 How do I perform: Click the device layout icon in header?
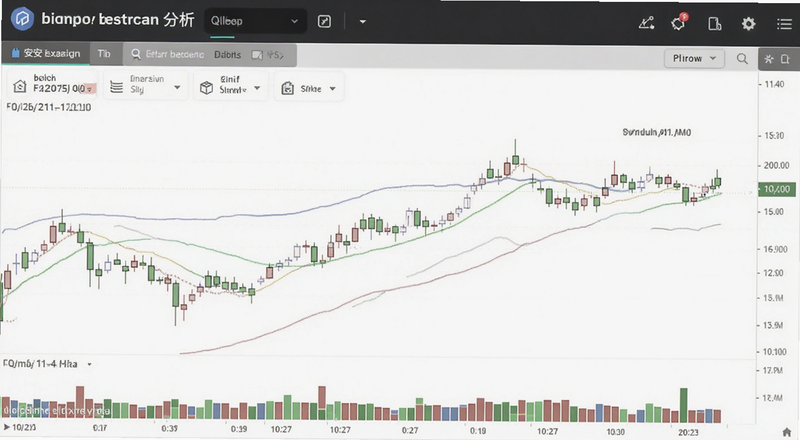(x=714, y=23)
